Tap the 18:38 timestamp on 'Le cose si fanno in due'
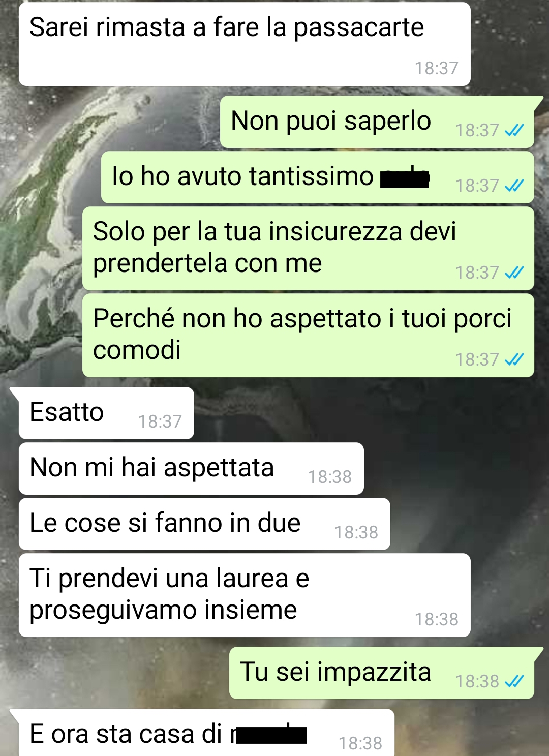Screen dimensions: 549x756 click(356, 532)
